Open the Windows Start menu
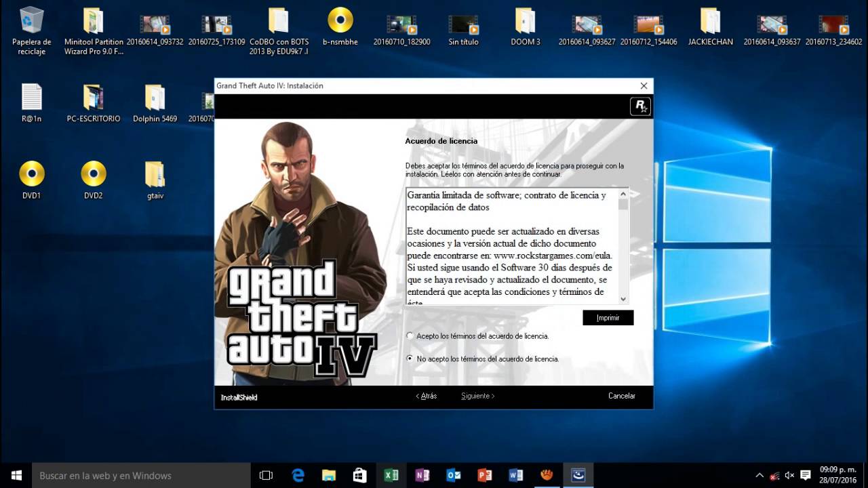The height and width of the screenshot is (488, 868). (16, 475)
